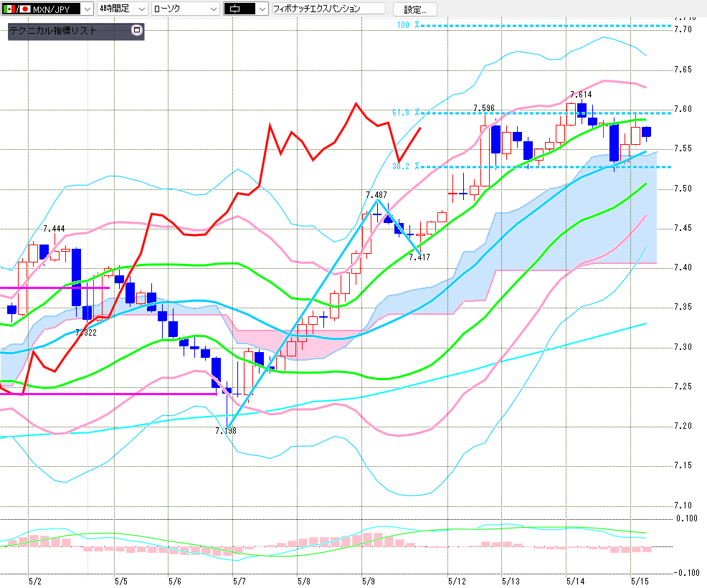Click the 7.55 price axis label
Viewport: 707px width, 588px height.
pos(683,148)
